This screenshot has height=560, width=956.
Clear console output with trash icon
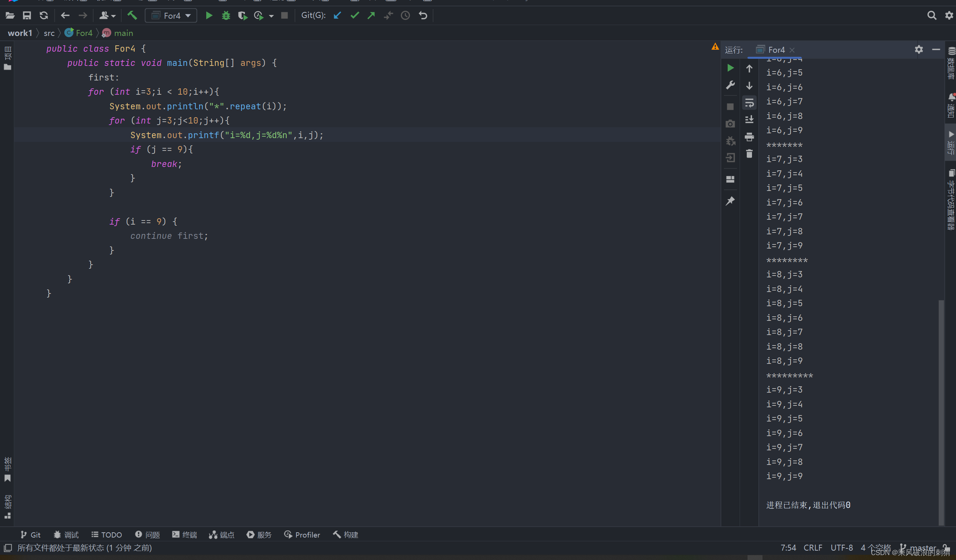(x=749, y=153)
